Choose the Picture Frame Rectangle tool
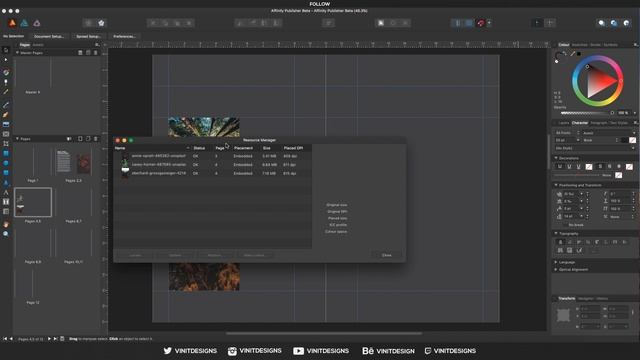Screen dimensions: 640x360 [6, 134]
